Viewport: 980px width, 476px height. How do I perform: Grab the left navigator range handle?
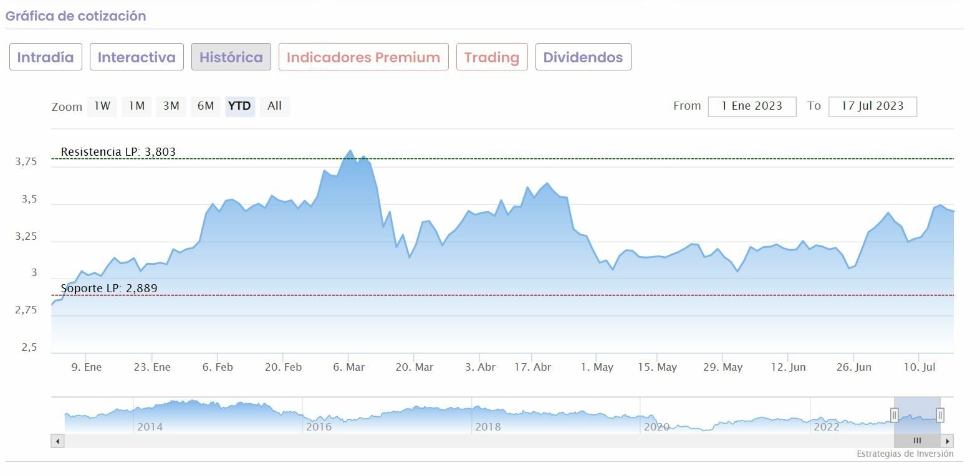click(895, 415)
